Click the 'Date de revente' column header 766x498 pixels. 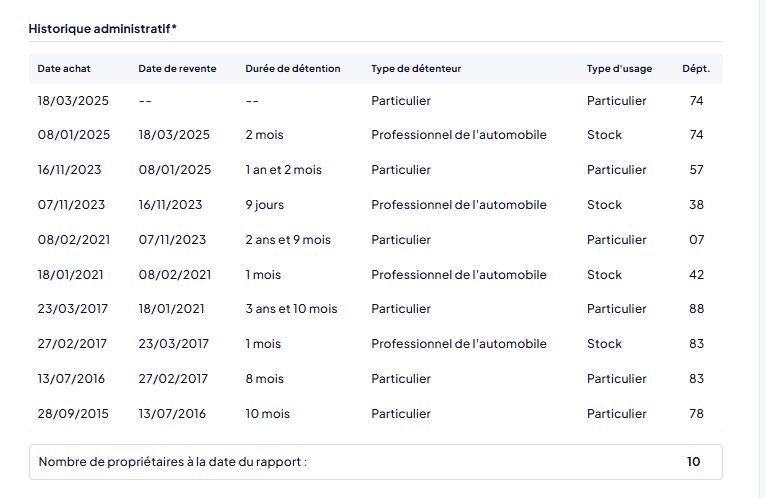coord(175,69)
